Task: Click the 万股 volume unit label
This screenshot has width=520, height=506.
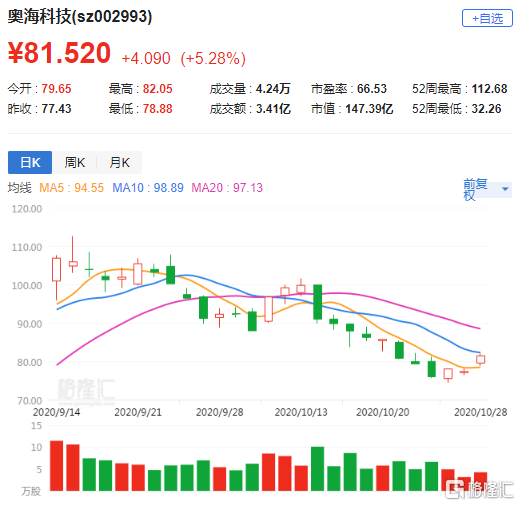Action: 31,491
